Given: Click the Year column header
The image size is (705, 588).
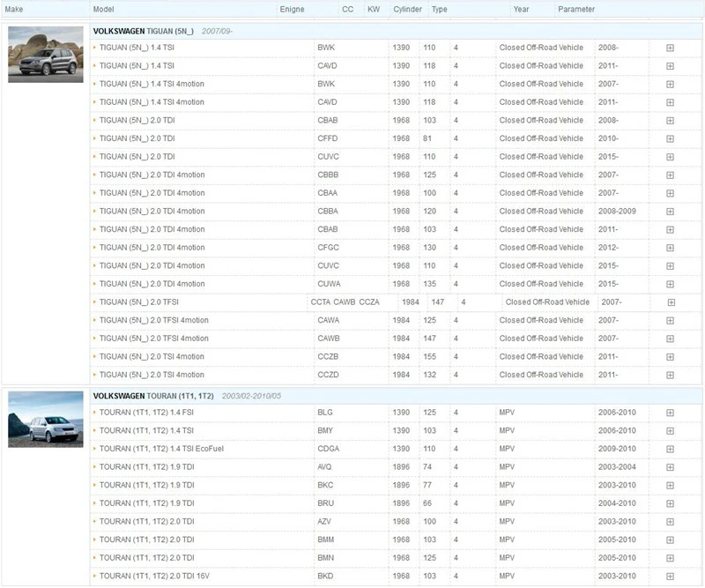Looking at the screenshot, I should coord(521,9).
